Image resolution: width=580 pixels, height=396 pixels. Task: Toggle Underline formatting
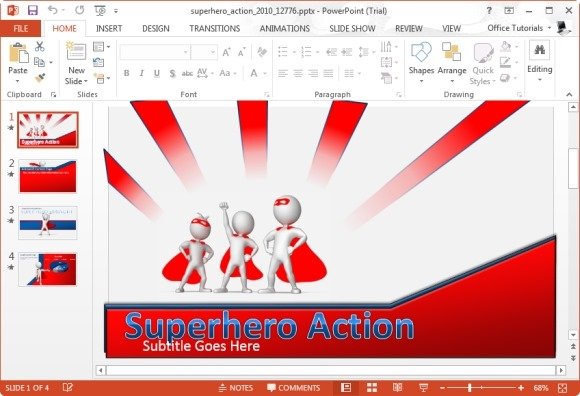[157, 73]
